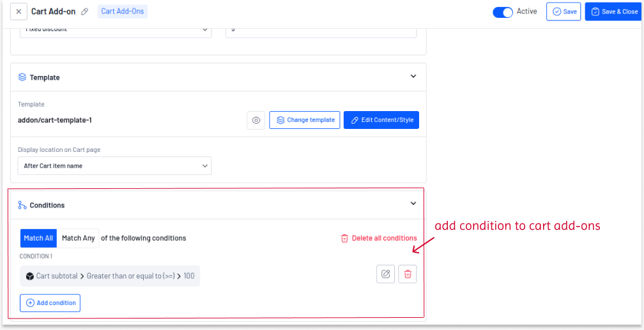644x330 pixels.
Task: Close the Cart Add-on editor with X
Action: point(19,11)
